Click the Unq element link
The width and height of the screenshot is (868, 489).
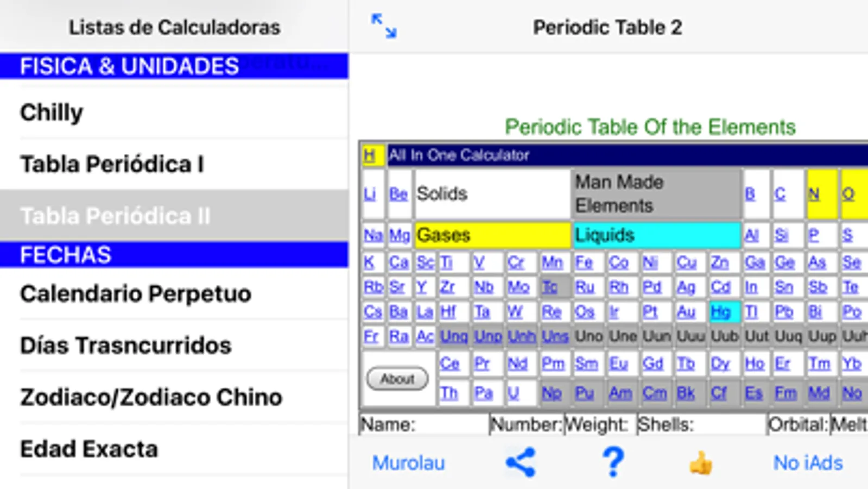click(x=454, y=336)
